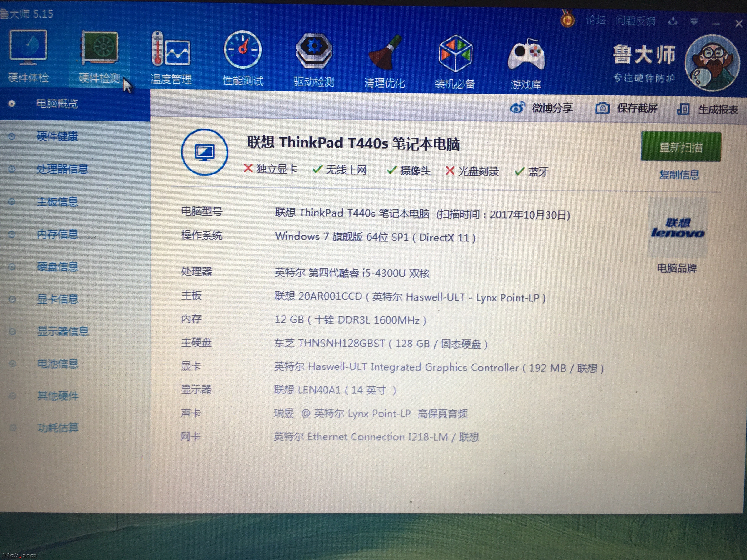Open 显卡信息 sidebar section
The image size is (747, 560).
(57, 299)
